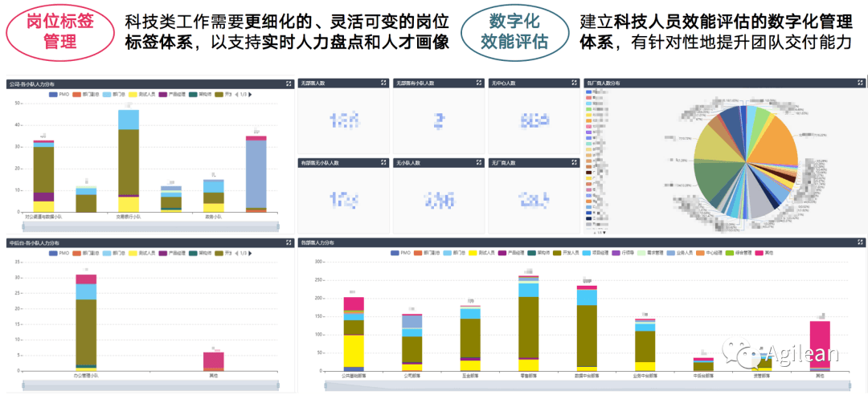This screenshot has width=868, height=395.
Task: Click the data zoom slider under 各部落人力分布
Action: coord(586,385)
